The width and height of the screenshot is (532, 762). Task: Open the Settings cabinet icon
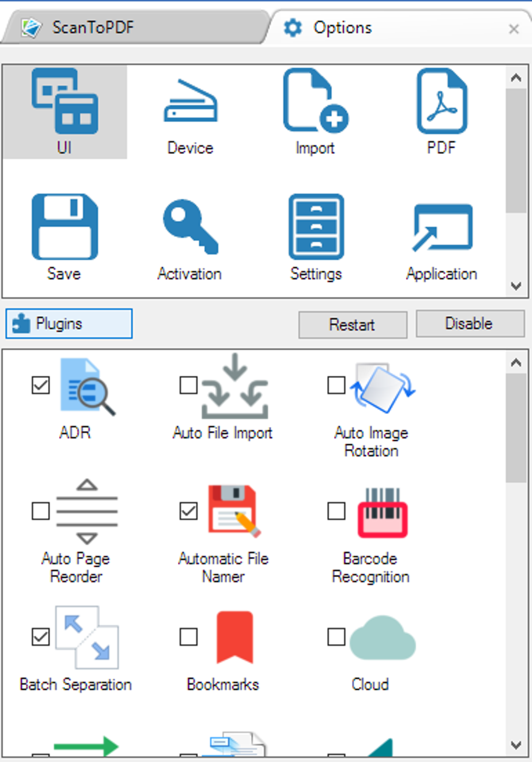tap(316, 227)
